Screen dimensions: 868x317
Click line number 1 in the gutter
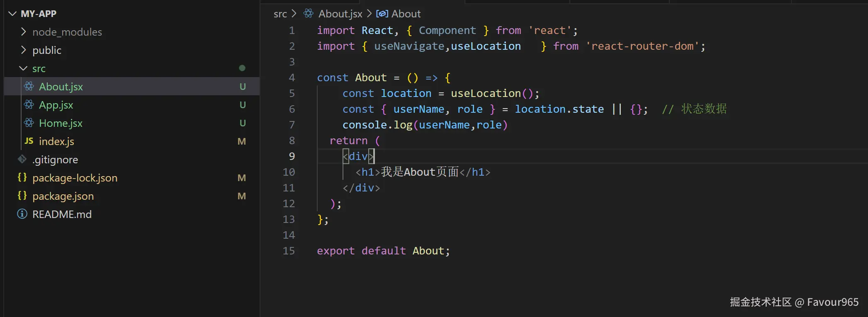(x=292, y=30)
